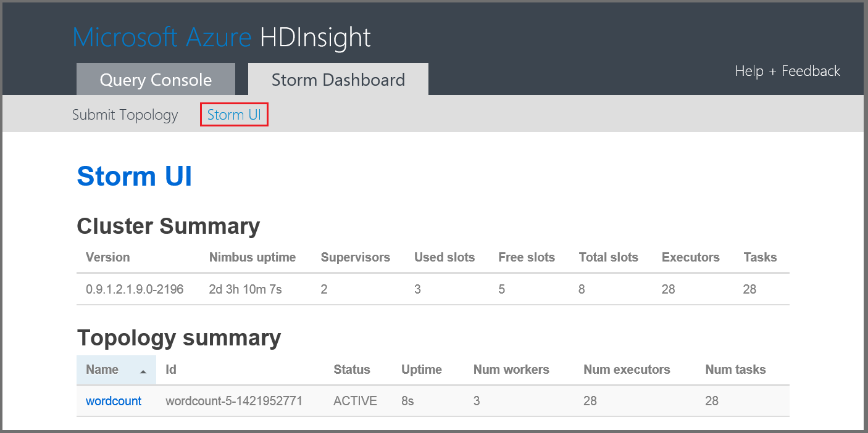Sort by Num executors column header
Screen dimensions: 868x433
627,369
